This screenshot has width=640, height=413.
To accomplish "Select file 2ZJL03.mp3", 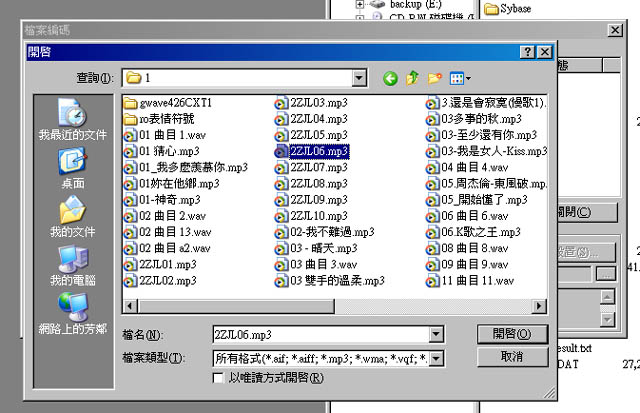I will 311,103.
